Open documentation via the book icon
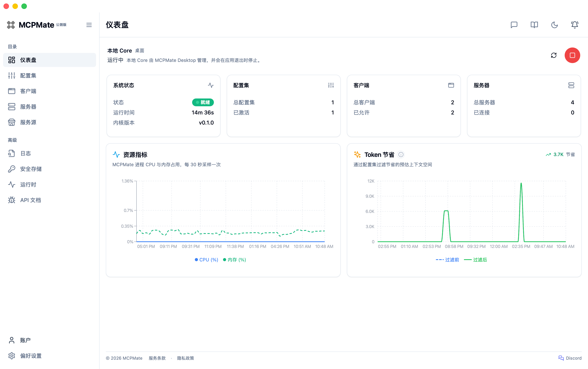 click(x=534, y=25)
